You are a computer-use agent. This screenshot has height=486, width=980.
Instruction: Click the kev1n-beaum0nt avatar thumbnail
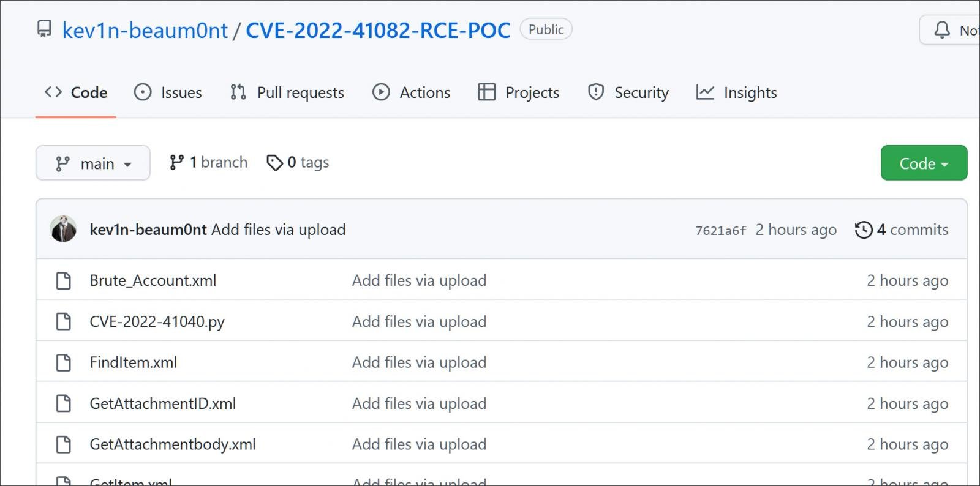point(63,230)
